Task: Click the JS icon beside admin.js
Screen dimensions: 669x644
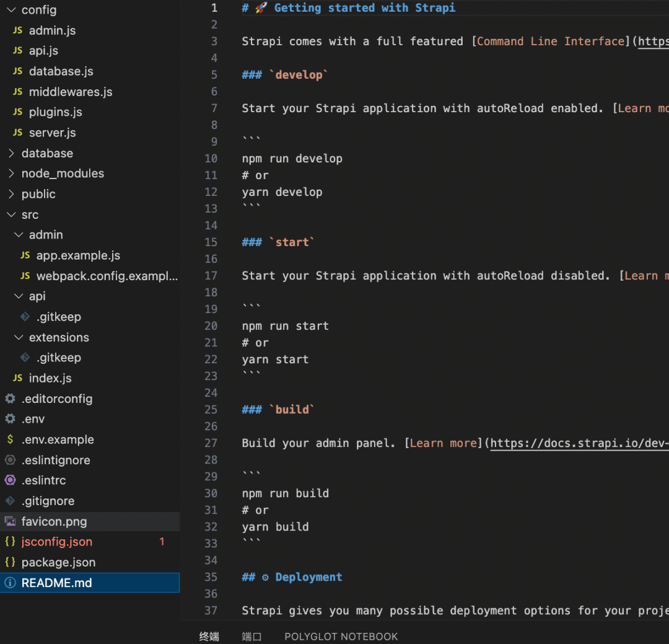Action: [17, 30]
